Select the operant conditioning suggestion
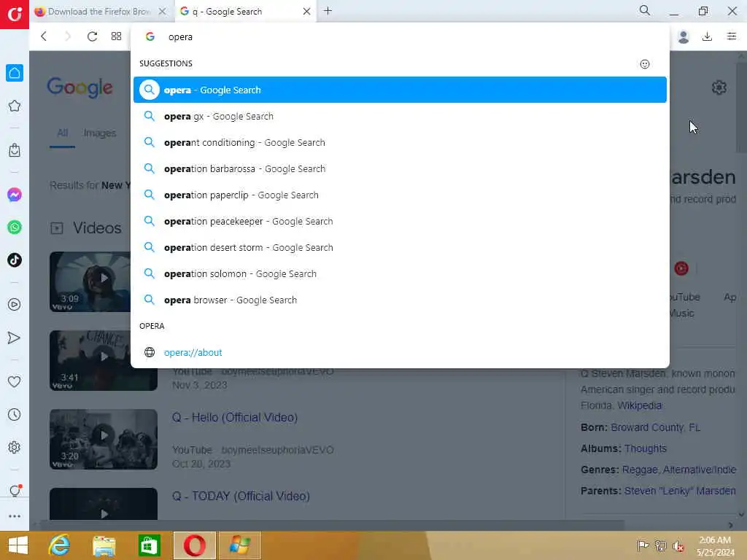 pyautogui.click(x=400, y=142)
